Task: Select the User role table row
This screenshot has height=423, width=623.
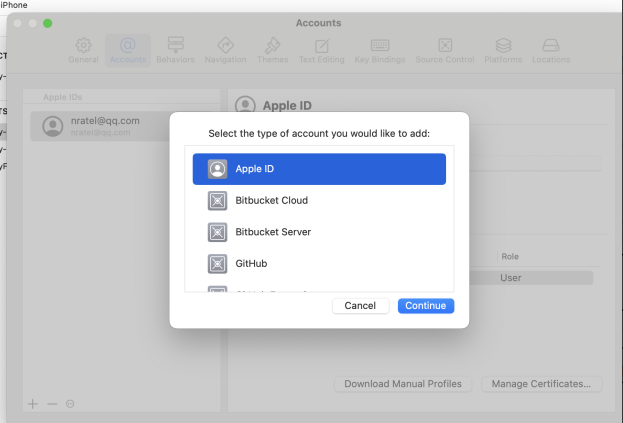Action: 531,278
